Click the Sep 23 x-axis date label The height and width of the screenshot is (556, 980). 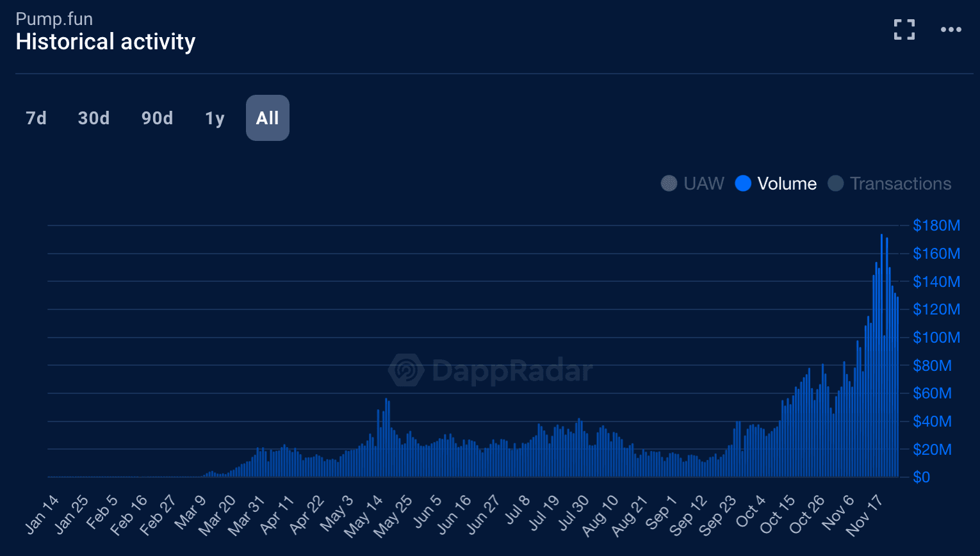tap(718, 516)
